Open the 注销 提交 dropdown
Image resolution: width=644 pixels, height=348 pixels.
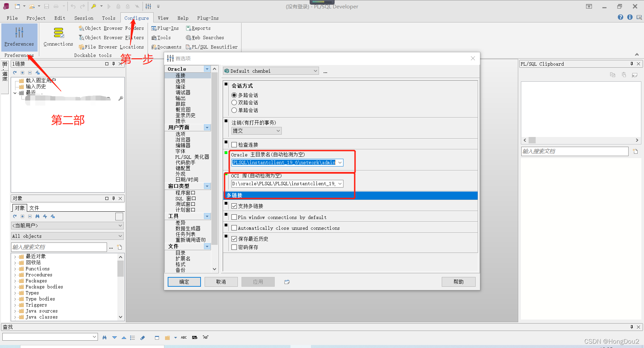(x=257, y=131)
